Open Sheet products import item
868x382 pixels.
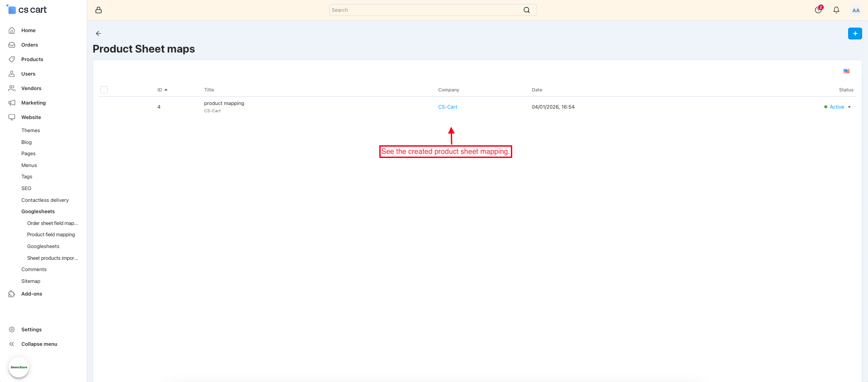coord(52,258)
